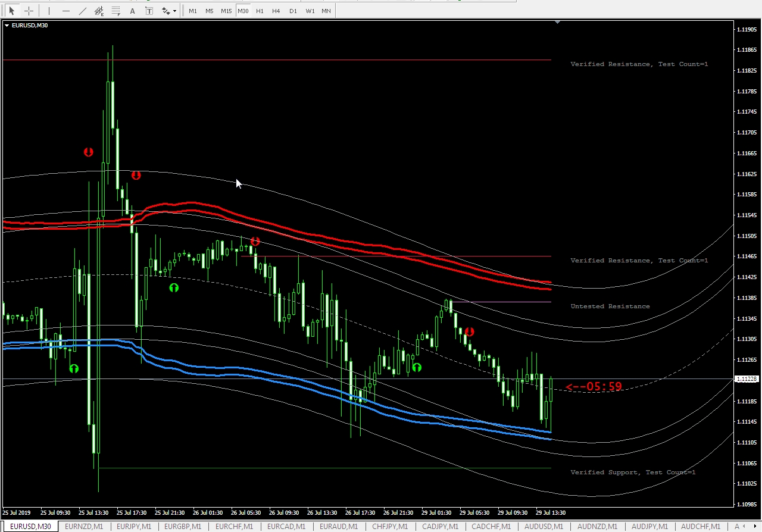762x532 pixels.
Task: Switch chart to M15 timeframe
Action: (226, 11)
